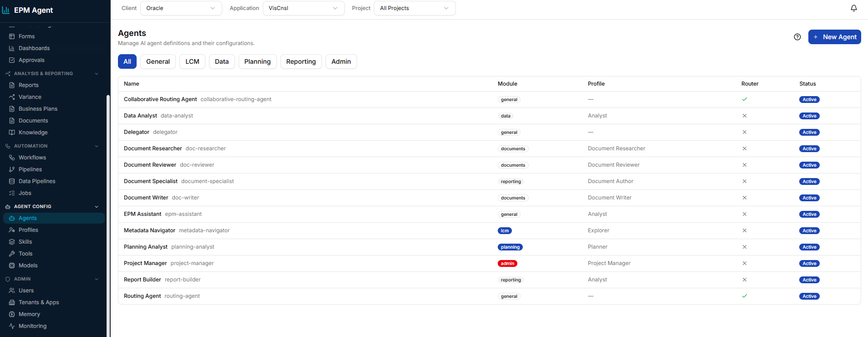Screen dimensions: 868x337
Task: Click the New Agent button
Action: pyautogui.click(x=834, y=37)
